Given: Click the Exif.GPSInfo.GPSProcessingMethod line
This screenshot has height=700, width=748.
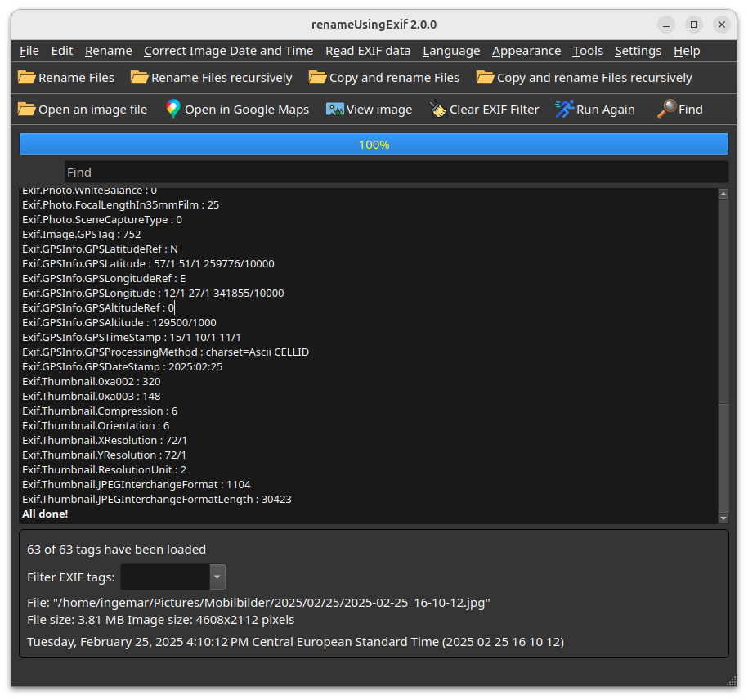Looking at the screenshot, I should (x=165, y=352).
